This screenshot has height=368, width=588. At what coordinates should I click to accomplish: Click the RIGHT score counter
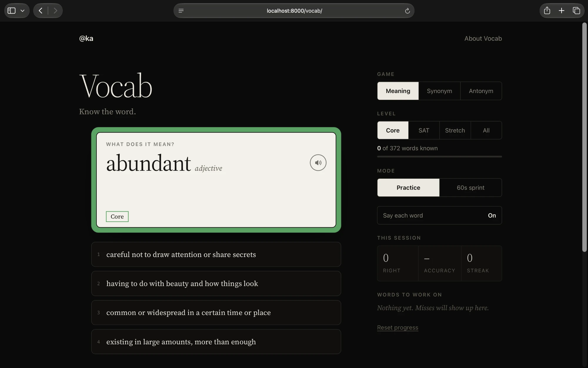click(398, 263)
